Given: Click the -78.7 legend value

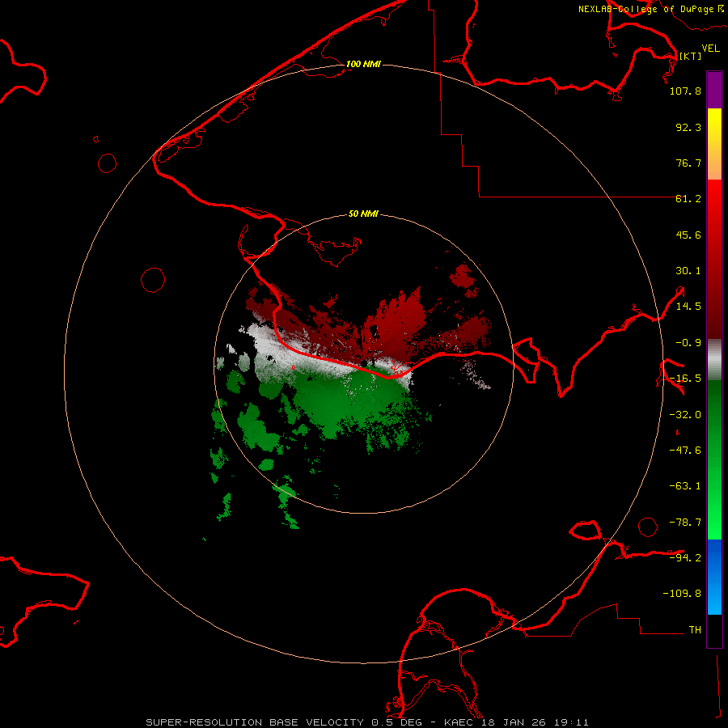Looking at the screenshot, I should point(685,523).
